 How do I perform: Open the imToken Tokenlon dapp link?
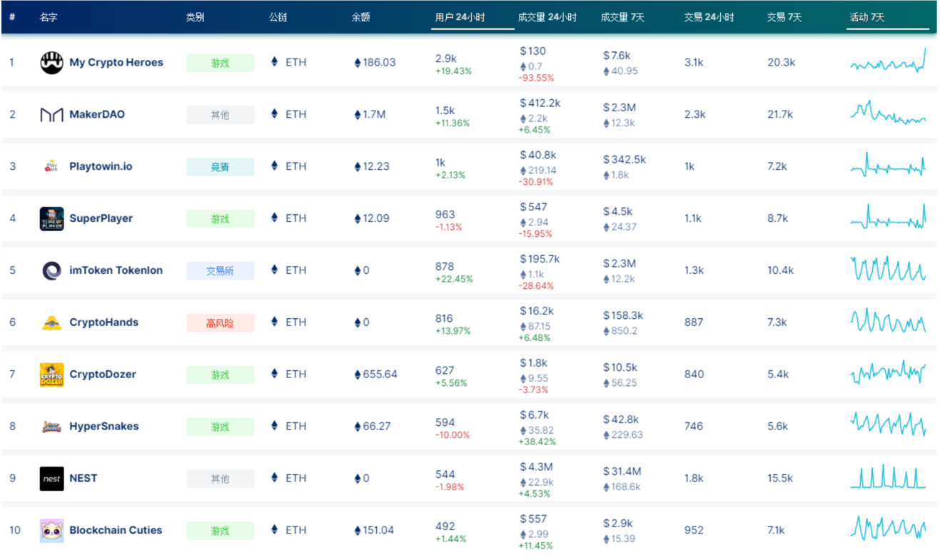coord(116,271)
